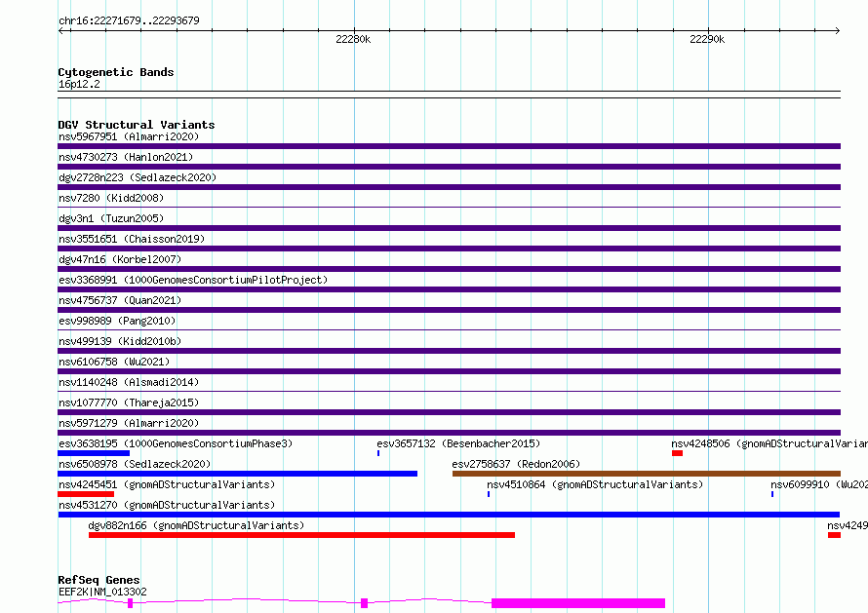Select nsv5971279 (Almarri2020) label
The image size is (868, 613).
129,423
